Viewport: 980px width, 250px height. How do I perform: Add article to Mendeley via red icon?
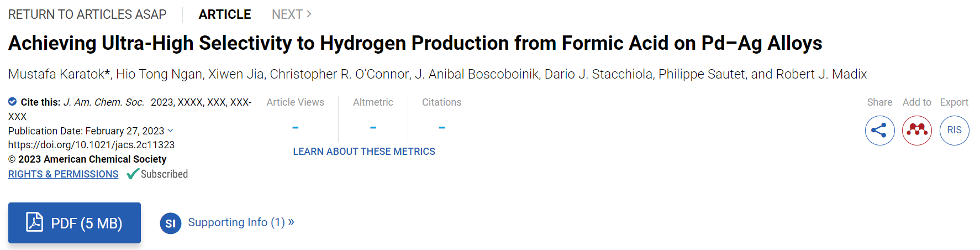click(917, 131)
